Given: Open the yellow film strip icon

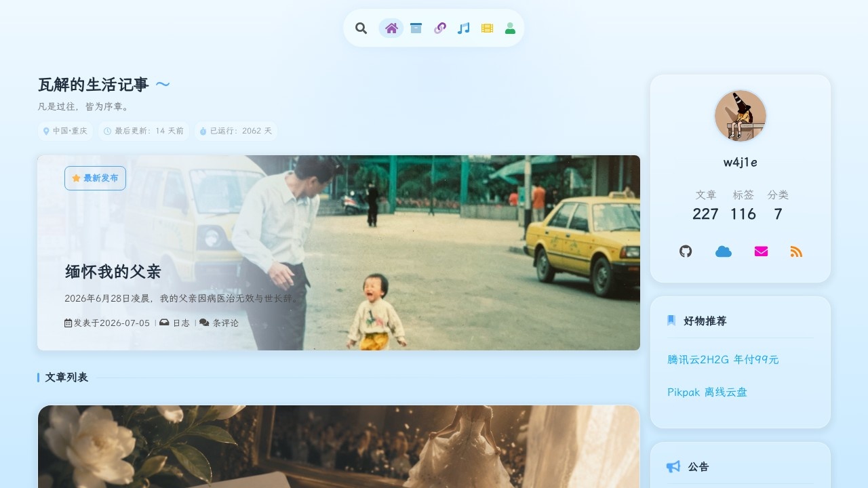Looking at the screenshot, I should point(487,28).
